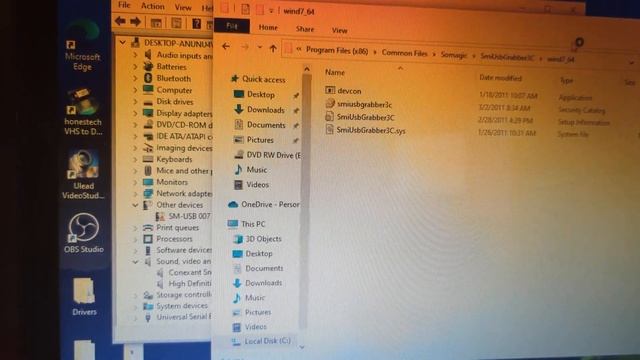Switch to Home ribbon tab
This screenshot has width=640, height=360.
point(268,27)
